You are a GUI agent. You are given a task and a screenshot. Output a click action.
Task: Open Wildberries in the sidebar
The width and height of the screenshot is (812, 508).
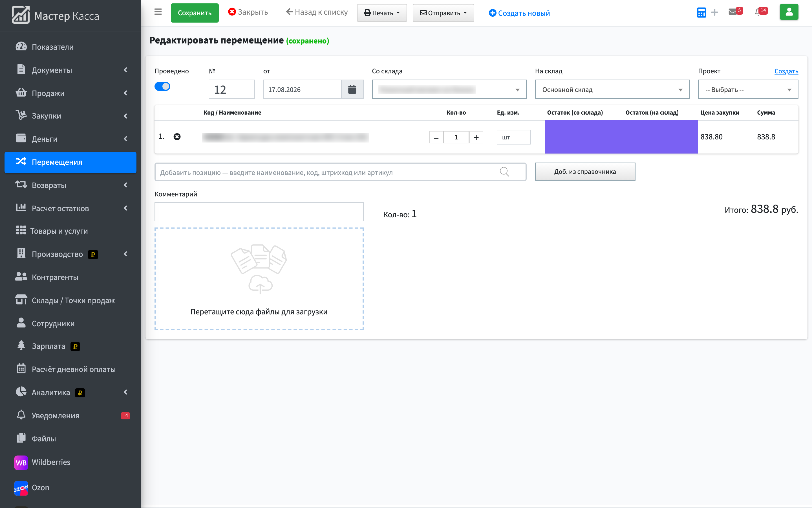70,462
